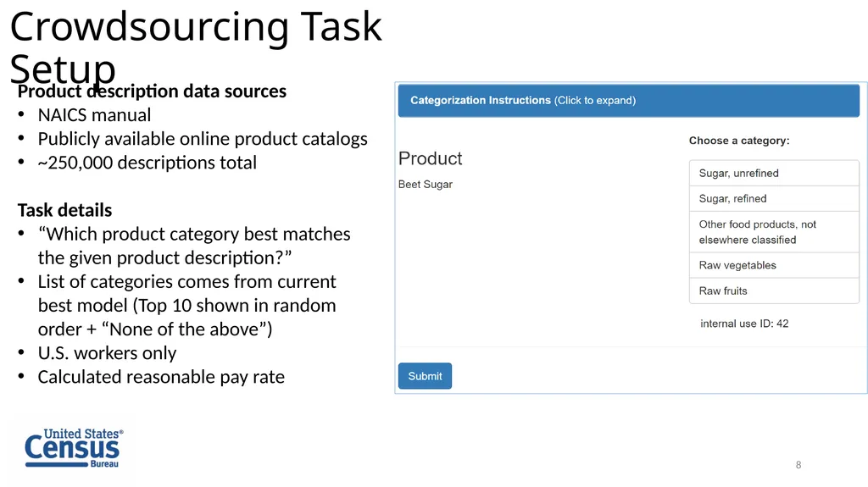Click the 'Product' heading
This screenshot has height=487, width=868.
(x=430, y=158)
